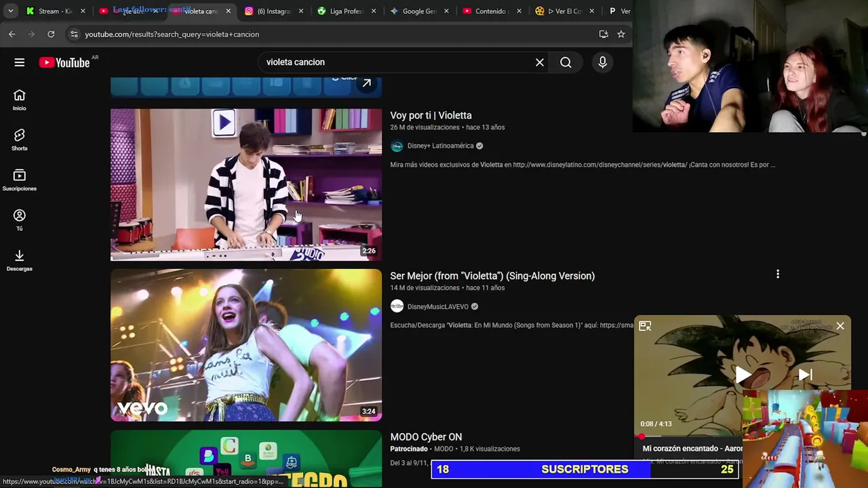Expand miniplayer to full watch page
The width and height of the screenshot is (868, 488).
pyautogui.click(x=645, y=326)
